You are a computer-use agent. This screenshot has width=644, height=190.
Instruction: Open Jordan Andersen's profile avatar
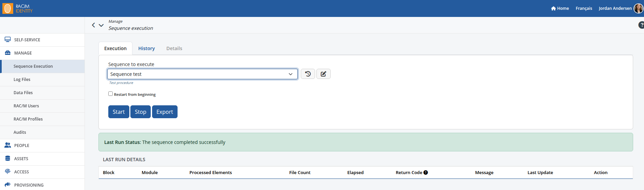(x=638, y=8)
